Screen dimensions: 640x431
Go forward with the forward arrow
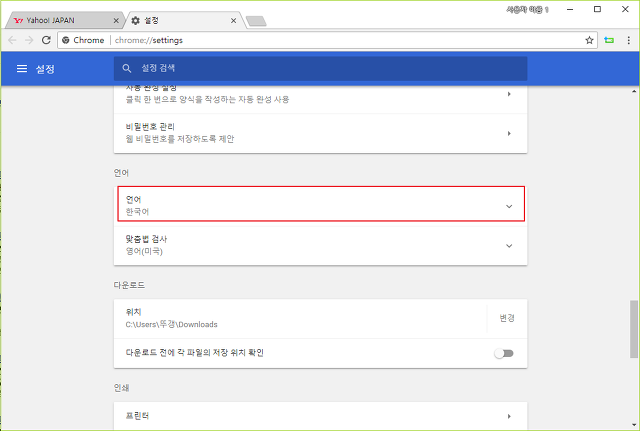pos(29,40)
